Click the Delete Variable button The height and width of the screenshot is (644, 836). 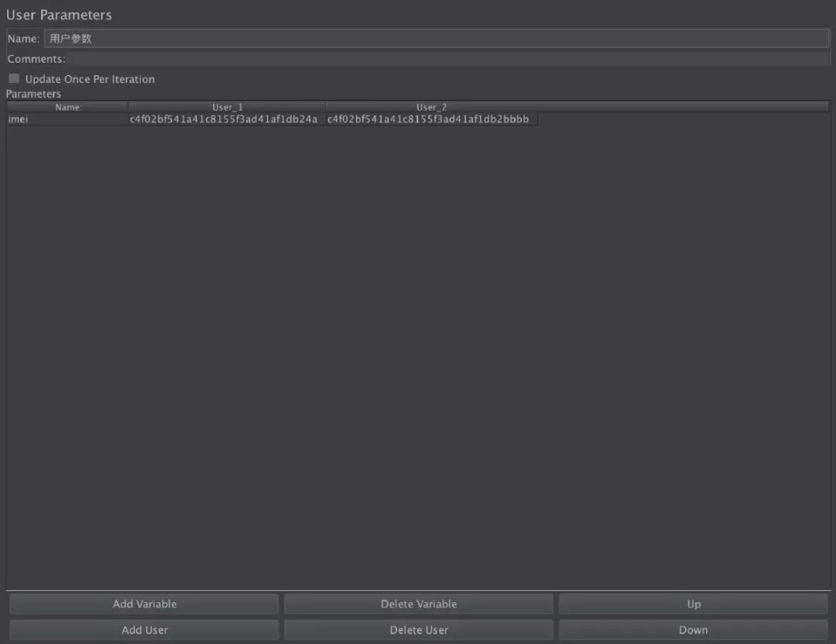pos(419,604)
